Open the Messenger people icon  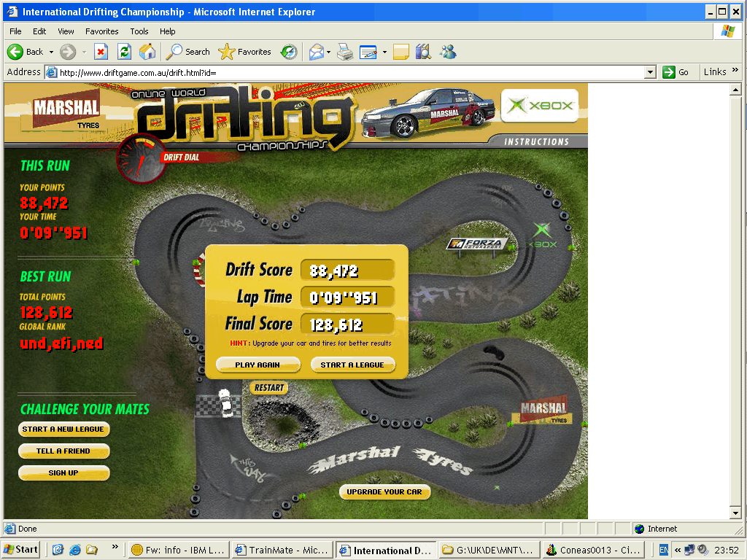448,52
